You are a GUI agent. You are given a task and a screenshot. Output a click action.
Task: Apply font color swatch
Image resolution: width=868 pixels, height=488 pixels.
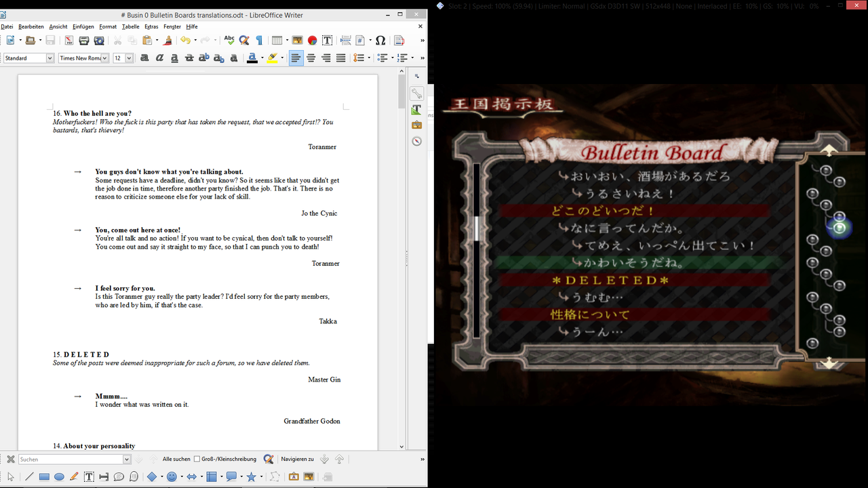click(252, 58)
